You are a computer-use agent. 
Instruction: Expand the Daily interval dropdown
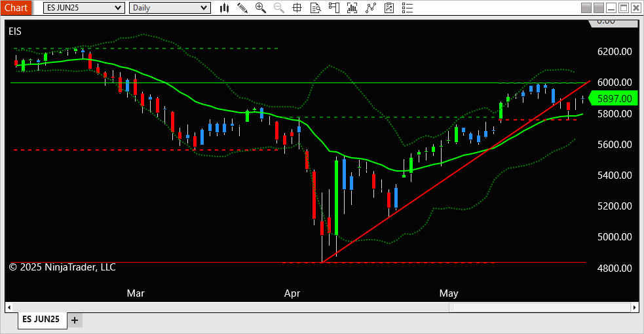click(x=170, y=8)
